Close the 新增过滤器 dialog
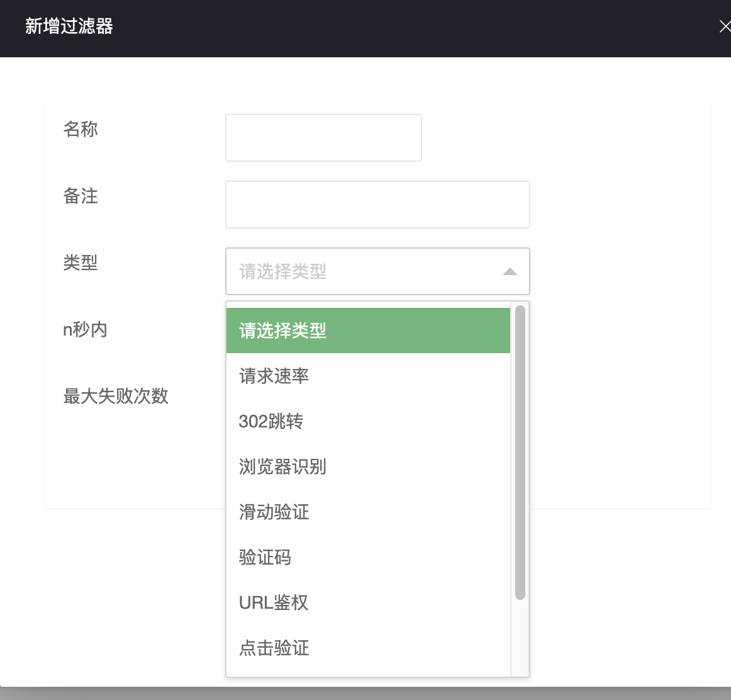The height and width of the screenshot is (700, 731). (x=724, y=26)
